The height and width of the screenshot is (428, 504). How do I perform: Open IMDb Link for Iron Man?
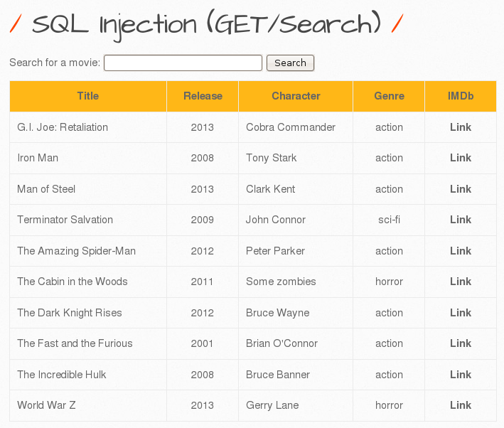coord(461,158)
